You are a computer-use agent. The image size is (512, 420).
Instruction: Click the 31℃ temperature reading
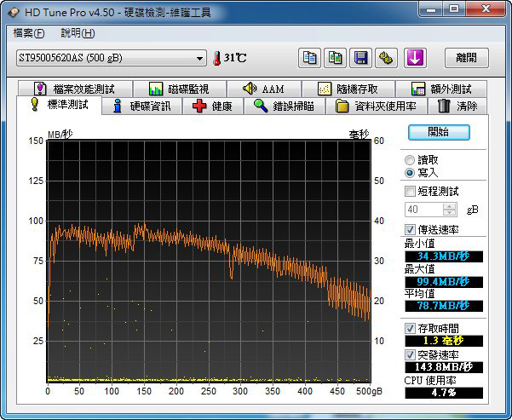[x=235, y=58]
